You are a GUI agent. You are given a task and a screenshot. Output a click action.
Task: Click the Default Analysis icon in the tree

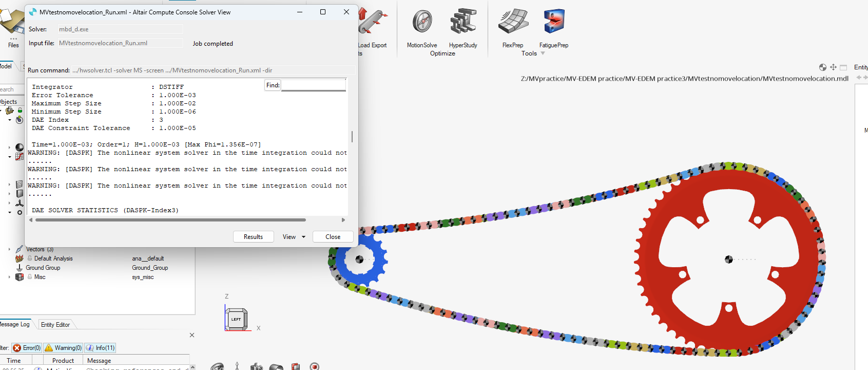tap(20, 258)
